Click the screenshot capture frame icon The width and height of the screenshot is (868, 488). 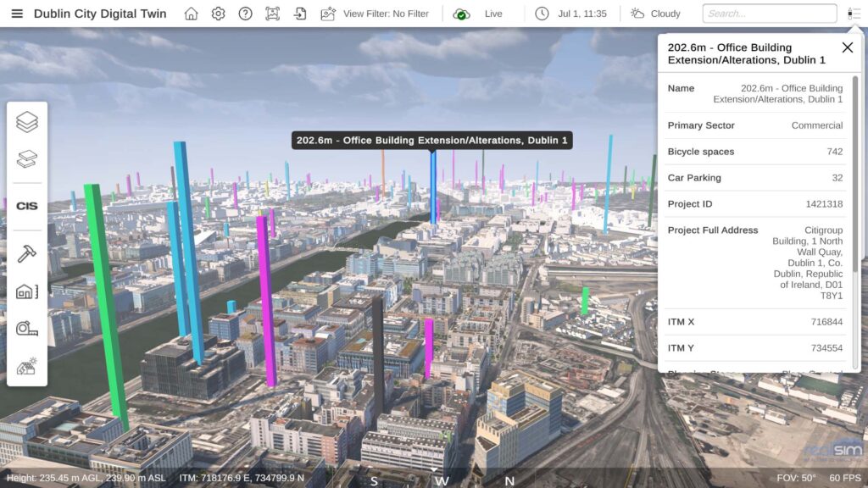point(272,14)
